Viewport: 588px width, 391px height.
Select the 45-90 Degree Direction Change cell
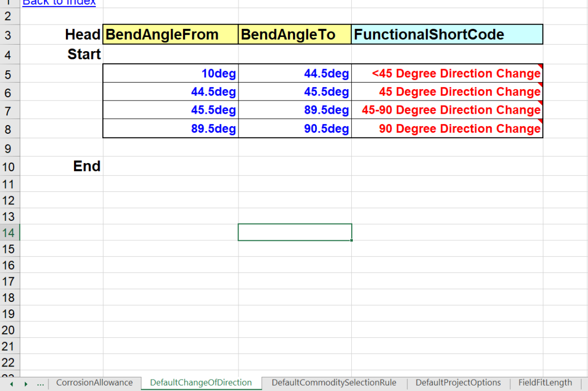point(447,110)
